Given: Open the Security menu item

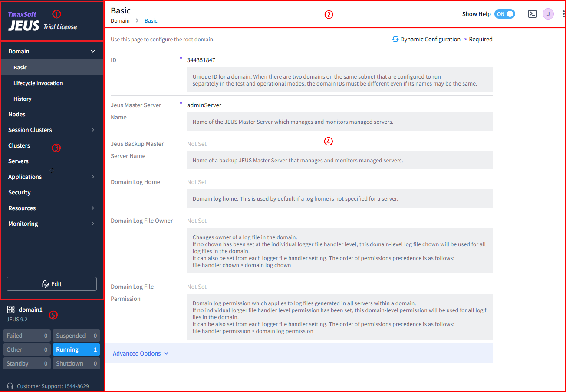Looking at the screenshot, I should click(x=20, y=192).
